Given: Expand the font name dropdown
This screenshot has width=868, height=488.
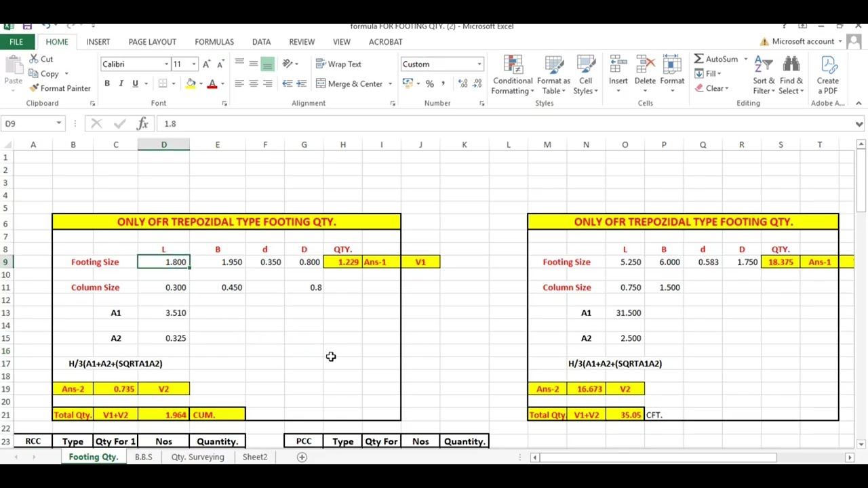Looking at the screenshot, I should [166, 64].
